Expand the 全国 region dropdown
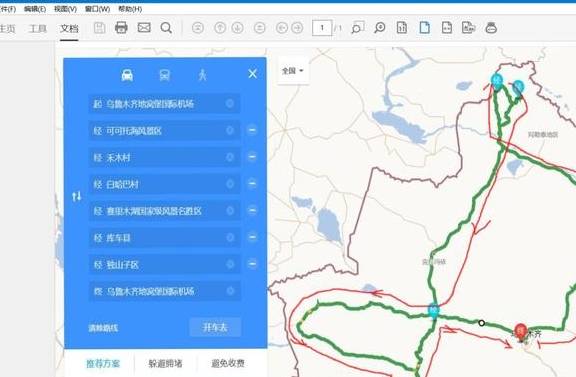576x377 pixels. pyautogui.click(x=293, y=71)
